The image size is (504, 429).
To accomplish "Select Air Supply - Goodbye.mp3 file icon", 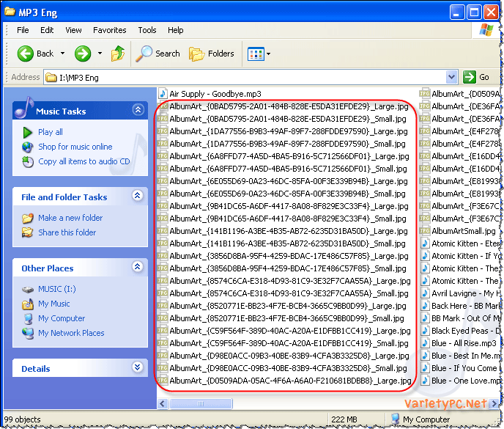I will [x=163, y=94].
